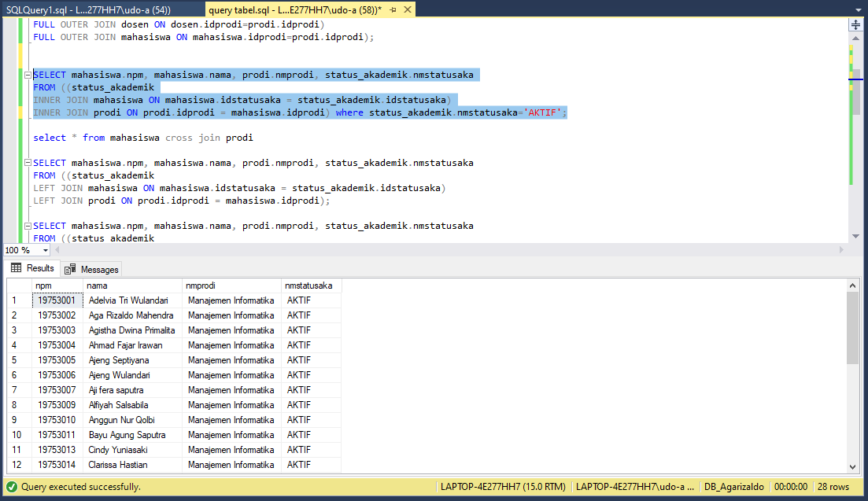Viewport: 868px width, 501px height.
Task: Click the name Ajeng Wulandari
Action: (x=120, y=375)
